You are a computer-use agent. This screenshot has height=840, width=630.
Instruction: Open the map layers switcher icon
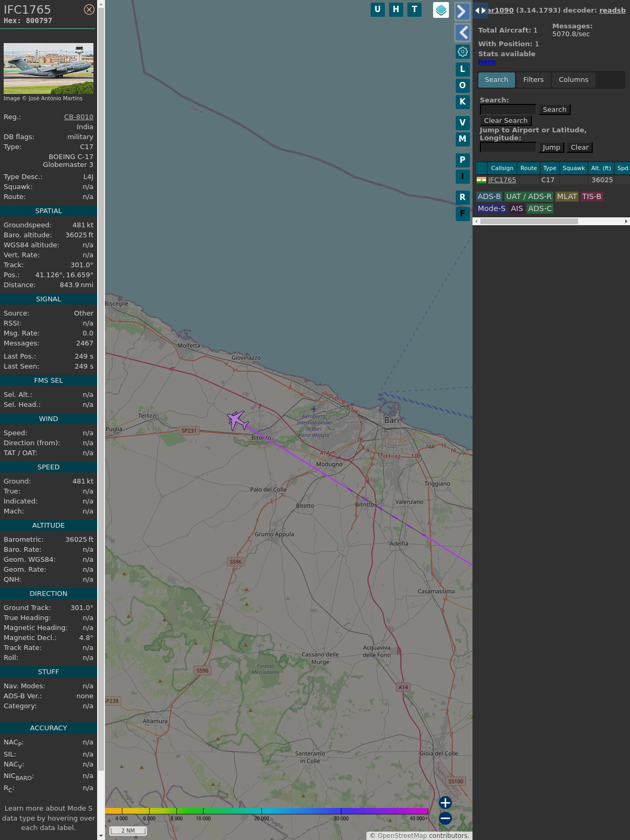click(x=441, y=9)
